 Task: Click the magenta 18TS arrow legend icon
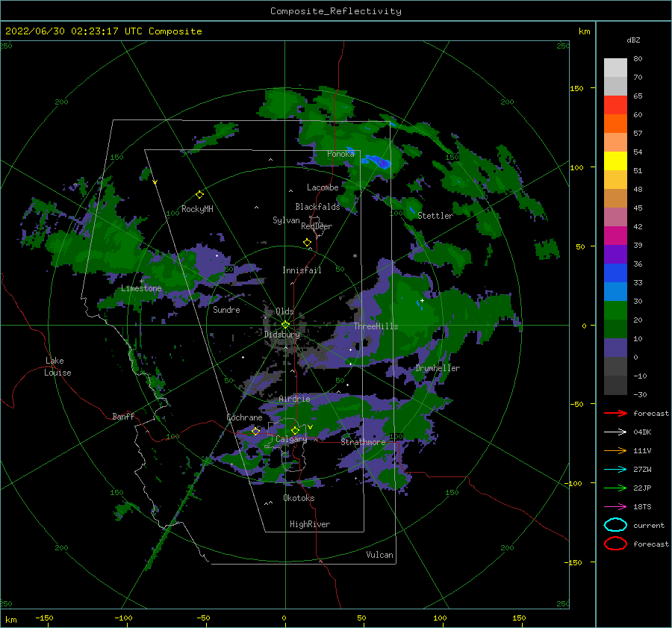coord(615,507)
